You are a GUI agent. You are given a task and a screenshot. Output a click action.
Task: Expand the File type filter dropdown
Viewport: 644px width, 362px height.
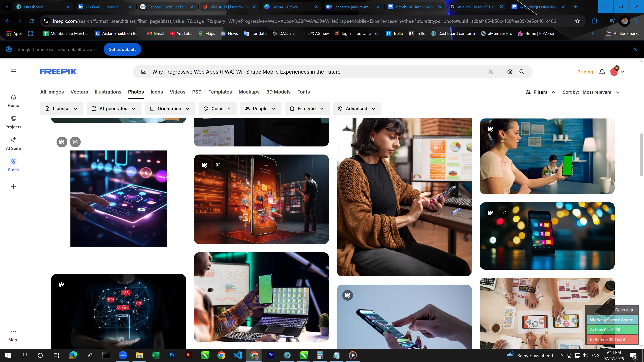pyautogui.click(x=307, y=108)
